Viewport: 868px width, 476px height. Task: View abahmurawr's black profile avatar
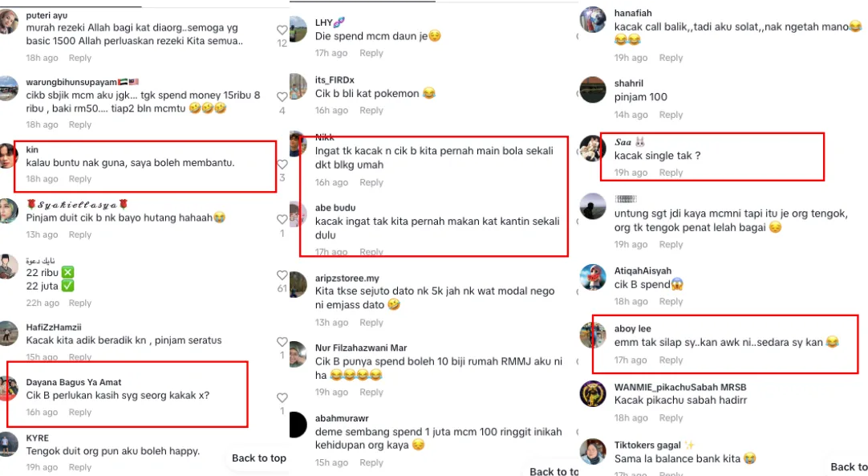pos(298,425)
